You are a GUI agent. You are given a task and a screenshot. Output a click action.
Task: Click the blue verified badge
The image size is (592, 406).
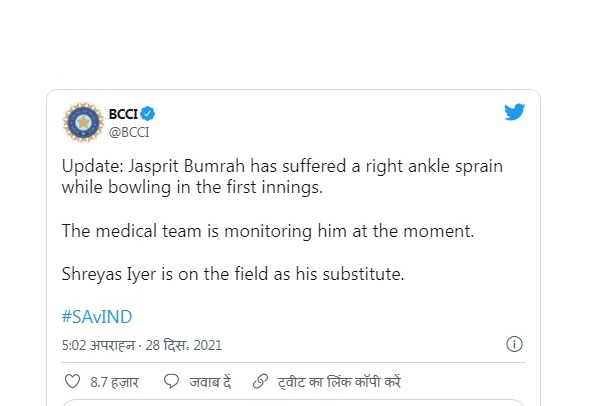click(x=147, y=113)
